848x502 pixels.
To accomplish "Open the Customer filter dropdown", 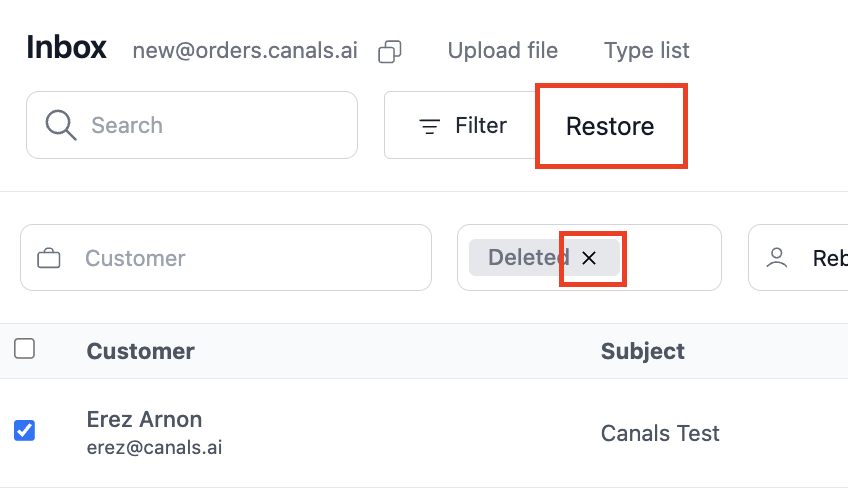I will [x=226, y=257].
